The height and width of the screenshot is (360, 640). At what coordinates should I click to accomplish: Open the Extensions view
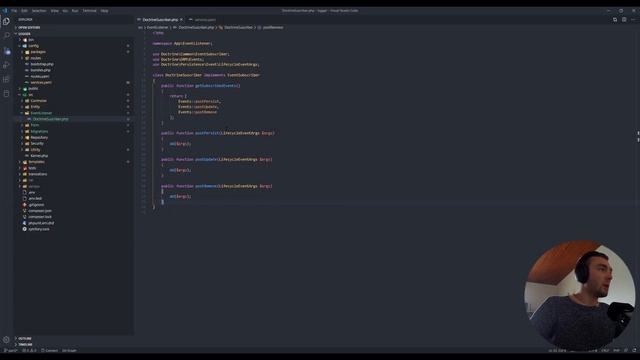pyautogui.click(x=6, y=80)
